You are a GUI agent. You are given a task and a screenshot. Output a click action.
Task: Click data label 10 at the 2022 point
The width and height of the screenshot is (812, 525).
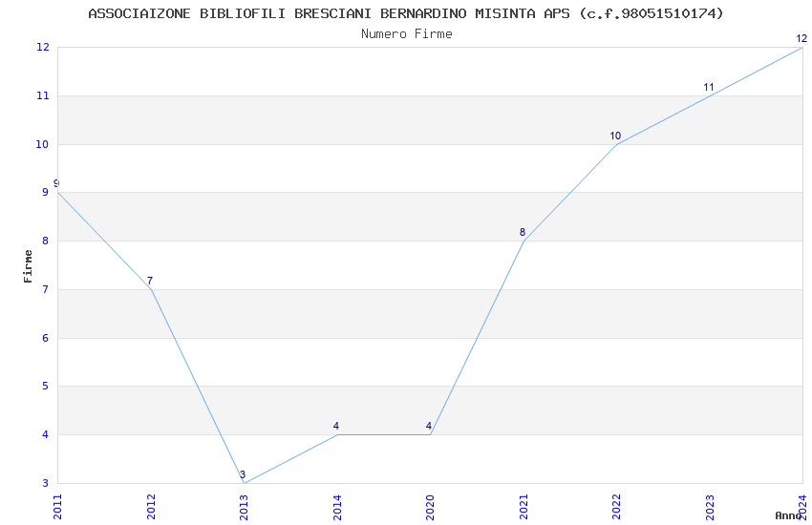coord(615,136)
